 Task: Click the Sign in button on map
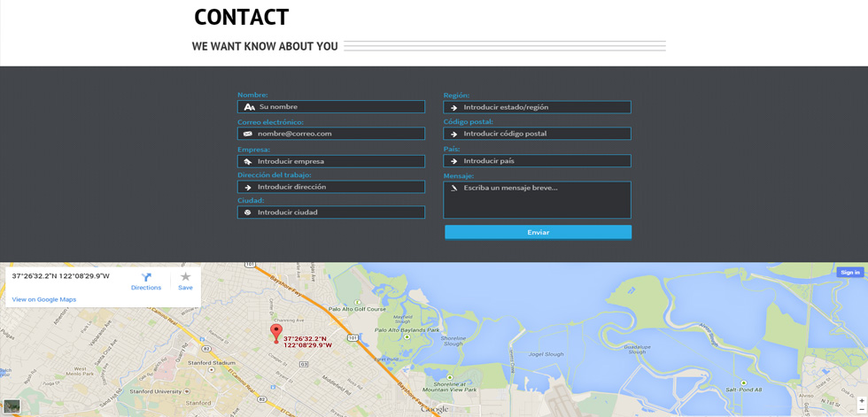(x=849, y=272)
